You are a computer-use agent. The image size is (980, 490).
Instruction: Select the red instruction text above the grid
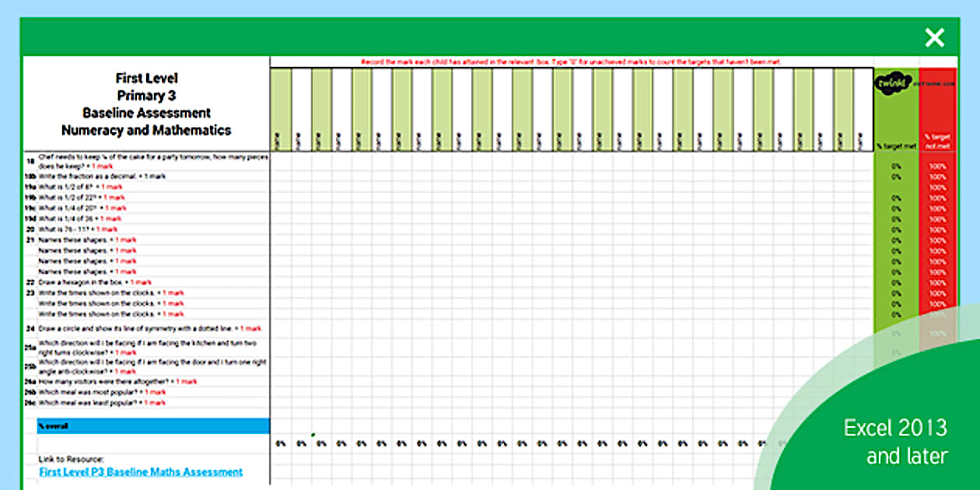click(571, 61)
